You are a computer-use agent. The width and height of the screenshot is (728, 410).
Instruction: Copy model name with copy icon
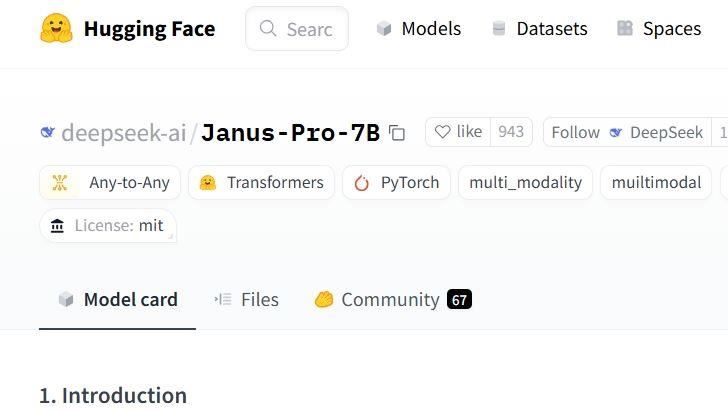pyautogui.click(x=397, y=133)
